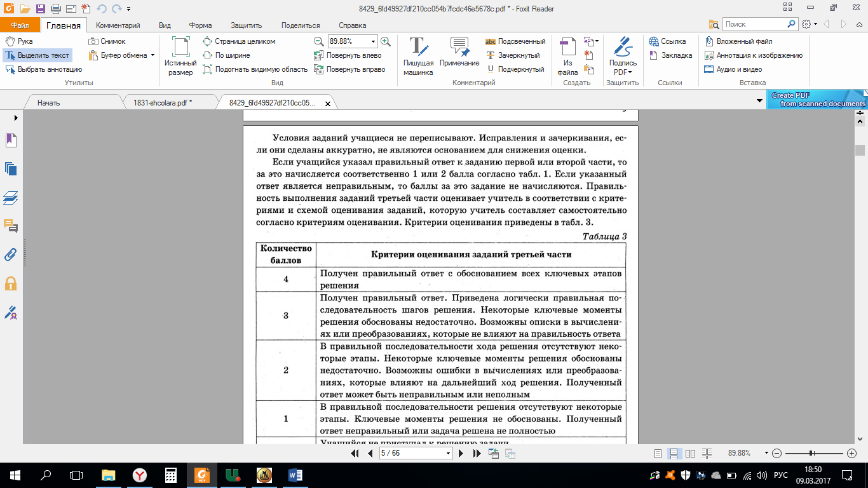Open Word from the Windows taskbar
Image resolution: width=868 pixels, height=488 pixels.
pyautogui.click(x=295, y=475)
